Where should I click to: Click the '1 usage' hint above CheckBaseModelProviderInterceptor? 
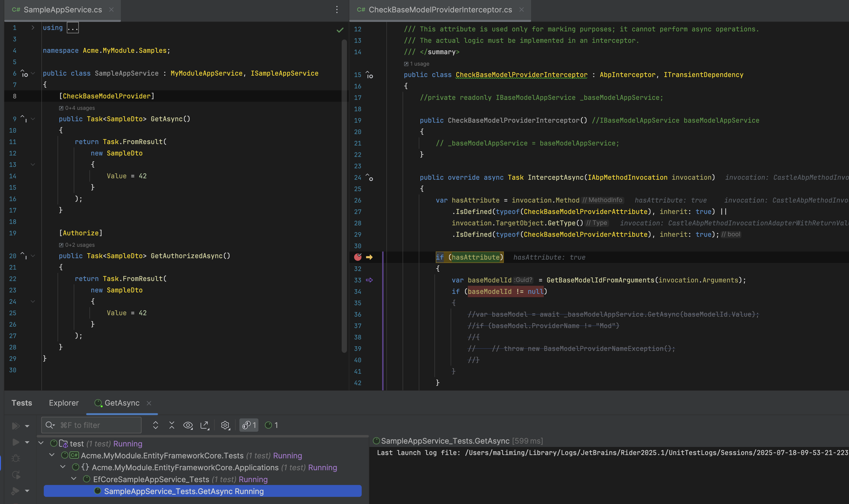(419, 64)
